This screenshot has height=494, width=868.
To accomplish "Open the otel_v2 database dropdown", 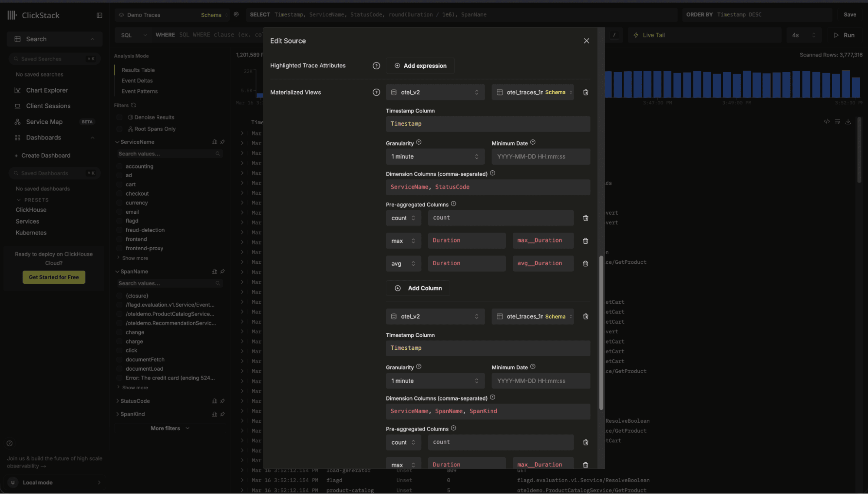I will click(435, 93).
